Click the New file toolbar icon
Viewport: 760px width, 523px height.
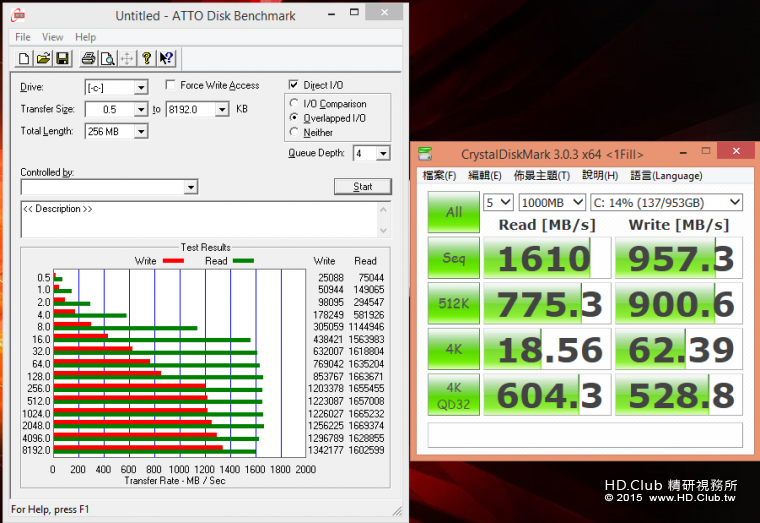[x=24, y=58]
